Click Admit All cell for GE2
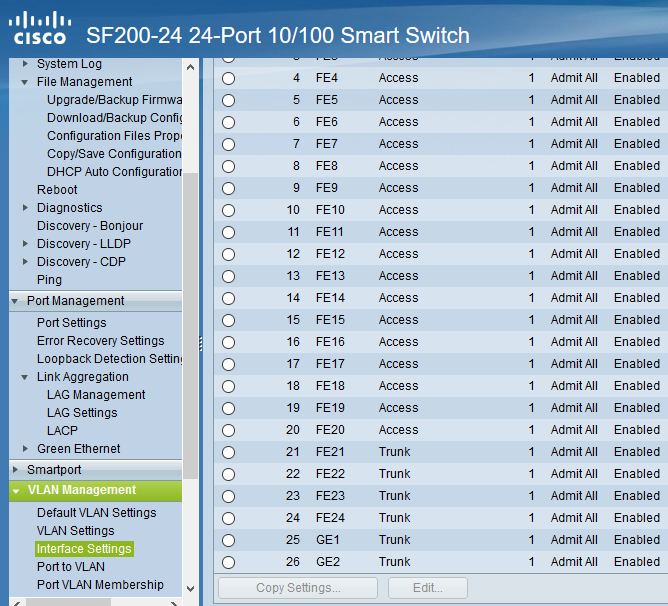The image size is (668, 606). pyautogui.click(x=574, y=562)
